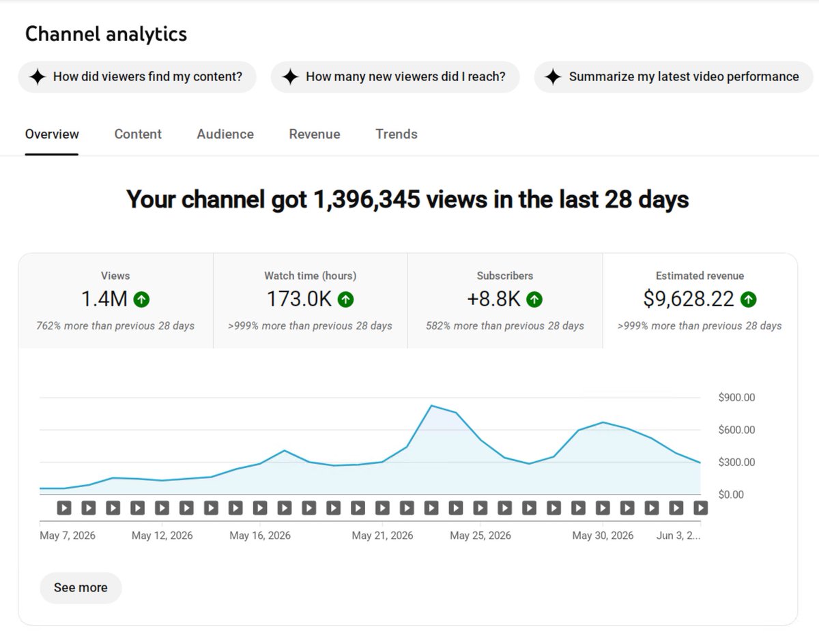Click the ">999% more" text under Watch time
This screenshot has width=819, height=644.
point(310,326)
